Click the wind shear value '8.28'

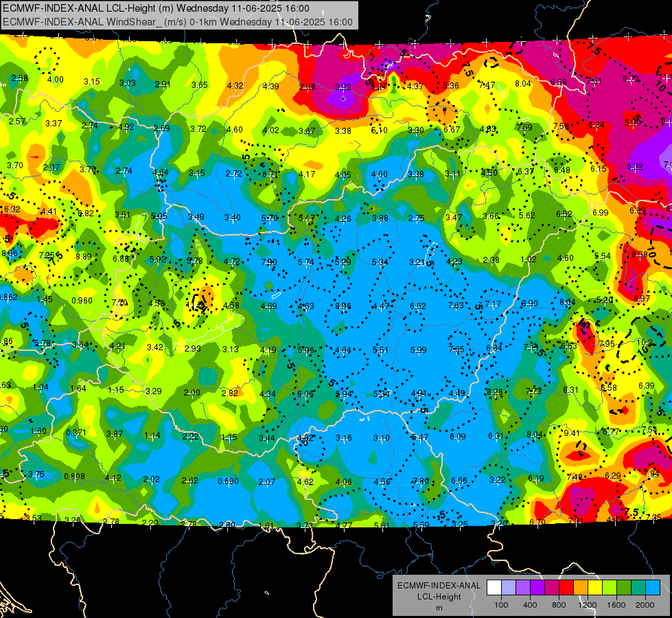click(495, 391)
